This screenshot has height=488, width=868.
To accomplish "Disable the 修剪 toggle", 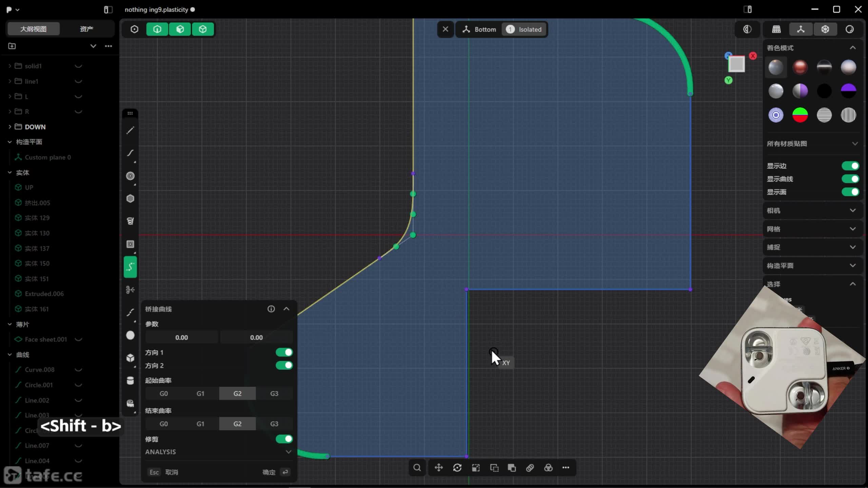I will [x=284, y=439].
